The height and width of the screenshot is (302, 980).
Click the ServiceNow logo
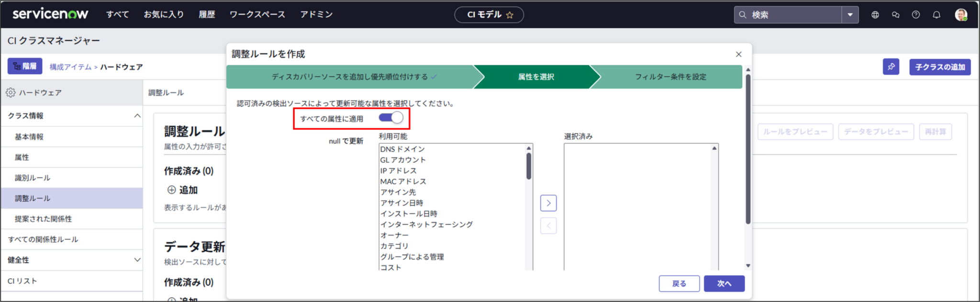point(50,14)
